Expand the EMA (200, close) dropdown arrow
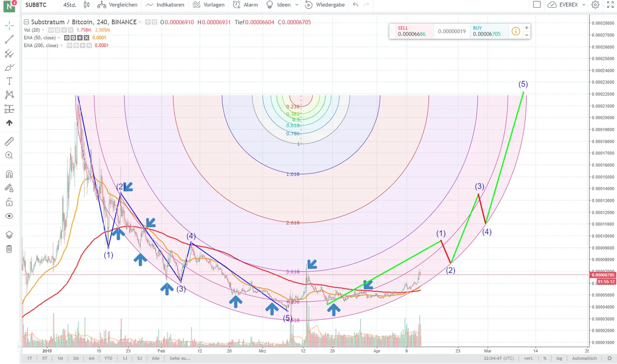The image size is (617, 364). (62, 45)
